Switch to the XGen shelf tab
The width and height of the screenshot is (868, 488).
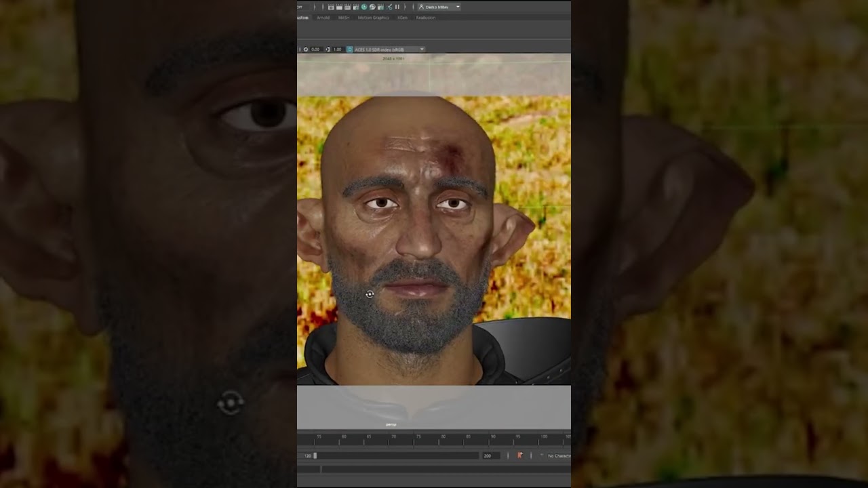402,18
